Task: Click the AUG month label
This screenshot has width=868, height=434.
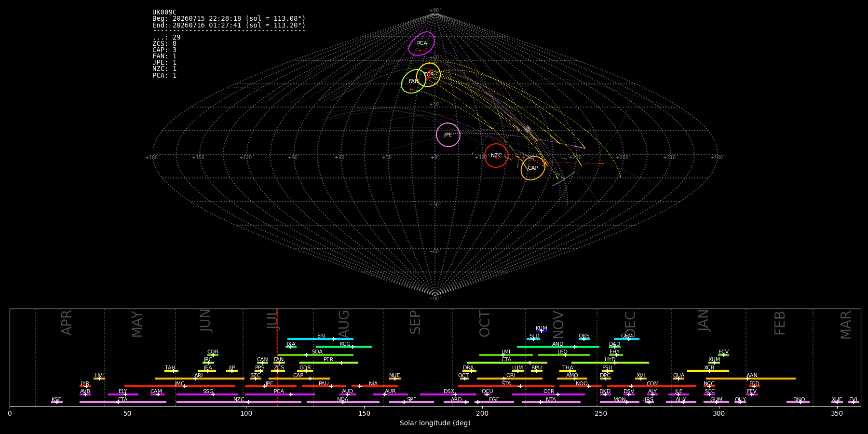Action: (x=344, y=324)
